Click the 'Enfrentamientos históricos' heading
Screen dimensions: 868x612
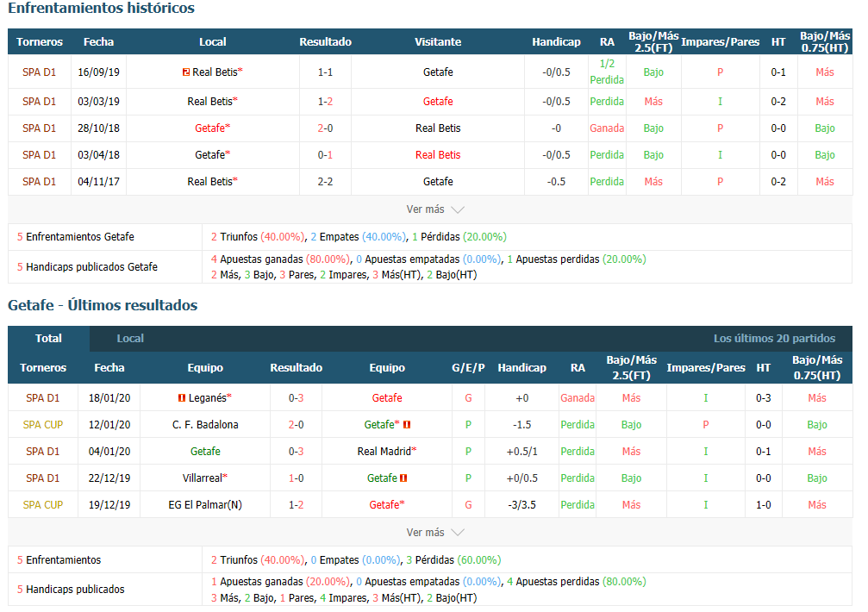click(102, 8)
